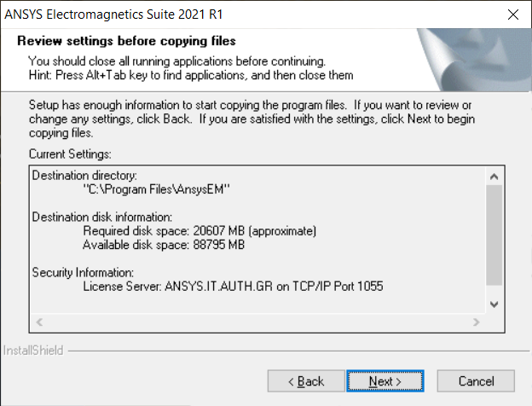Image resolution: width=532 pixels, height=406 pixels.
Task: Click the Next button to begin copying
Action: 385,381
